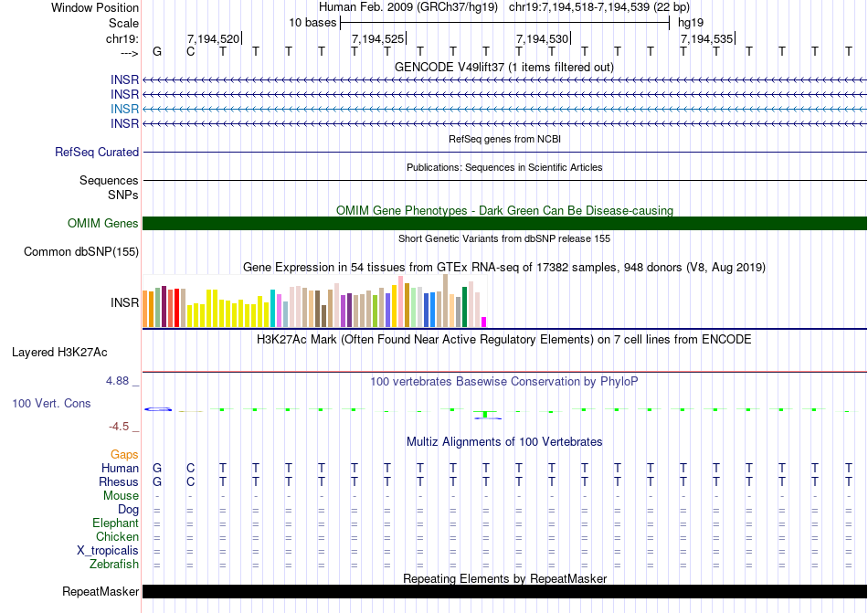
Task: Click the OMIM Genes track label
Action: pyautogui.click(x=103, y=223)
